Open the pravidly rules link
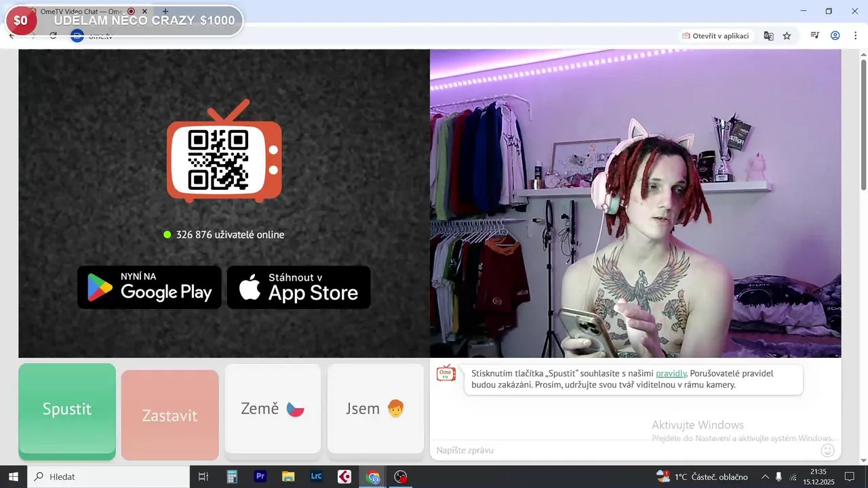This screenshot has height=488, width=868. [x=671, y=373]
